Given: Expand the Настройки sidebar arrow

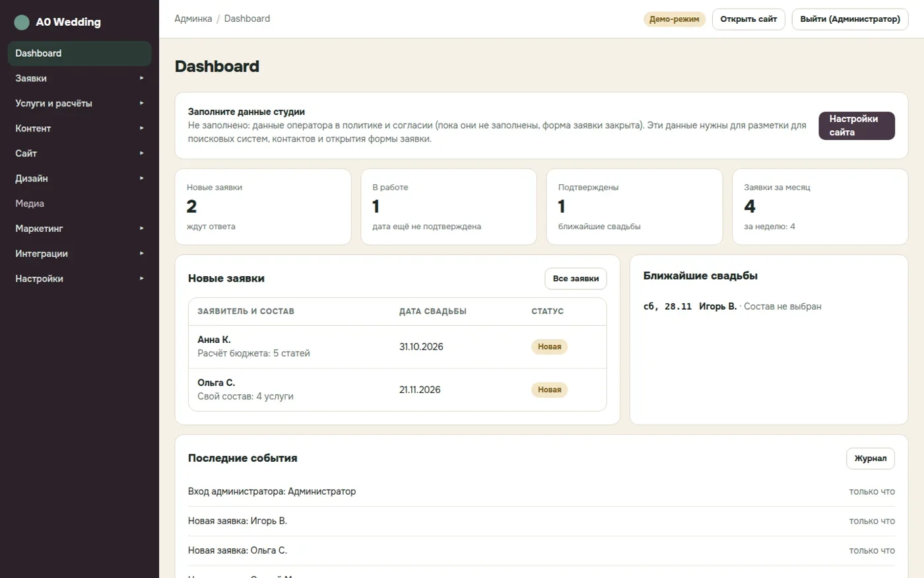Looking at the screenshot, I should pos(141,279).
